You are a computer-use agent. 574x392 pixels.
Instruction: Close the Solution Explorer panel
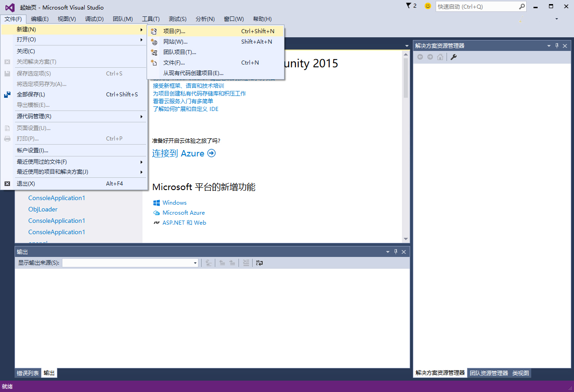click(x=565, y=45)
